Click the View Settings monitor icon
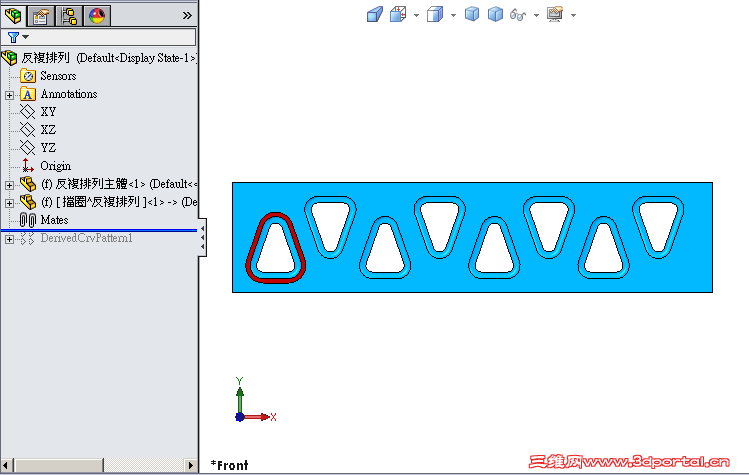749x475 pixels. [555, 14]
